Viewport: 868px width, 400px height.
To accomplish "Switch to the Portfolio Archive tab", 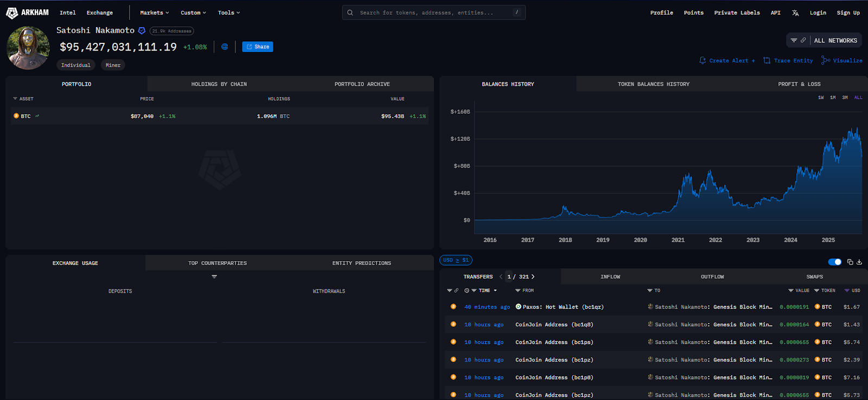I will 362,84.
